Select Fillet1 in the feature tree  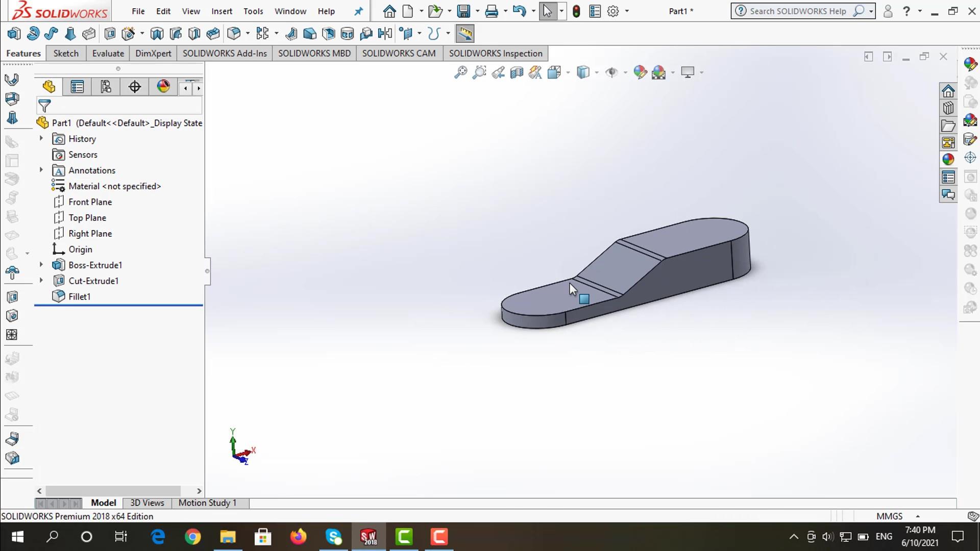click(x=79, y=296)
